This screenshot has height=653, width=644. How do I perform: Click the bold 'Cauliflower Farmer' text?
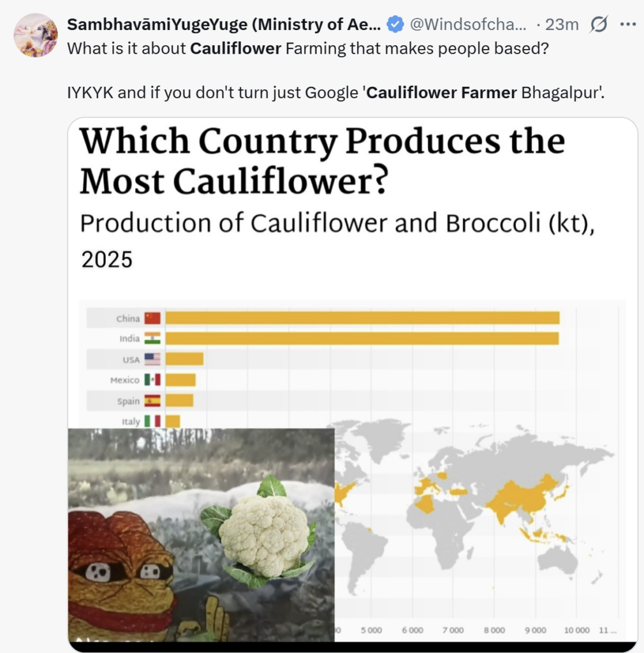coord(442,92)
